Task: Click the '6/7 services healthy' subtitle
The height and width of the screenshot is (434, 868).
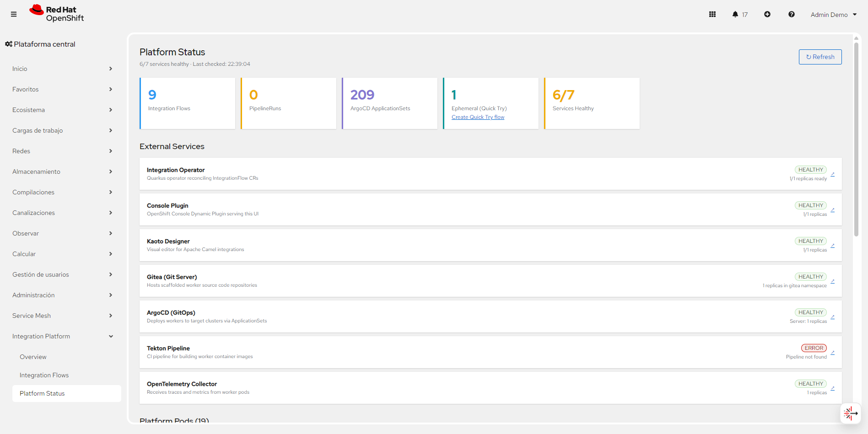Action: point(164,64)
